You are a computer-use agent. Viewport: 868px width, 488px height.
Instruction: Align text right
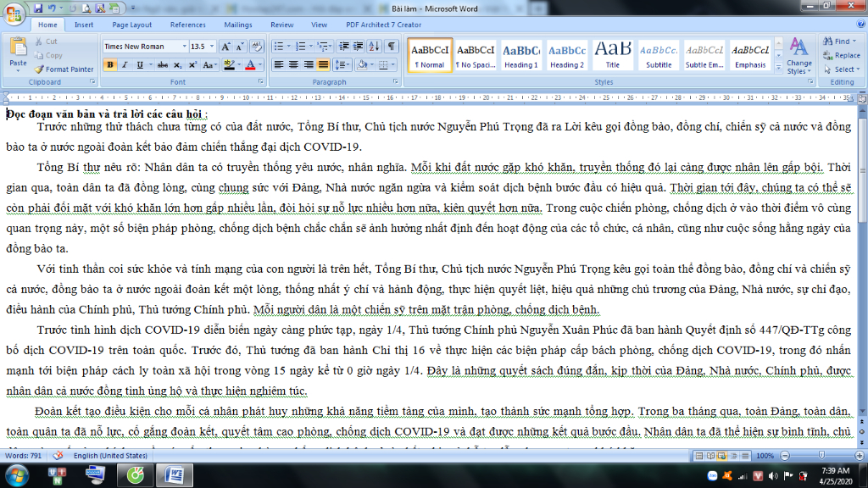[309, 65]
